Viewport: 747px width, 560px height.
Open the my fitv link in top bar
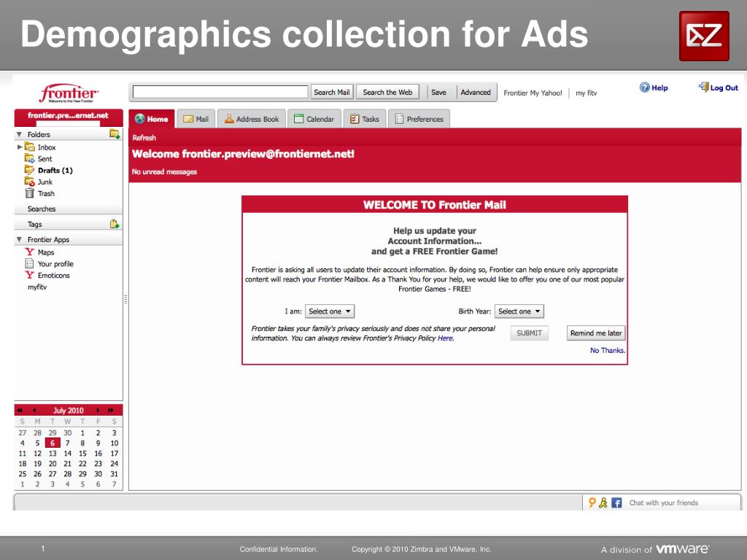point(586,93)
